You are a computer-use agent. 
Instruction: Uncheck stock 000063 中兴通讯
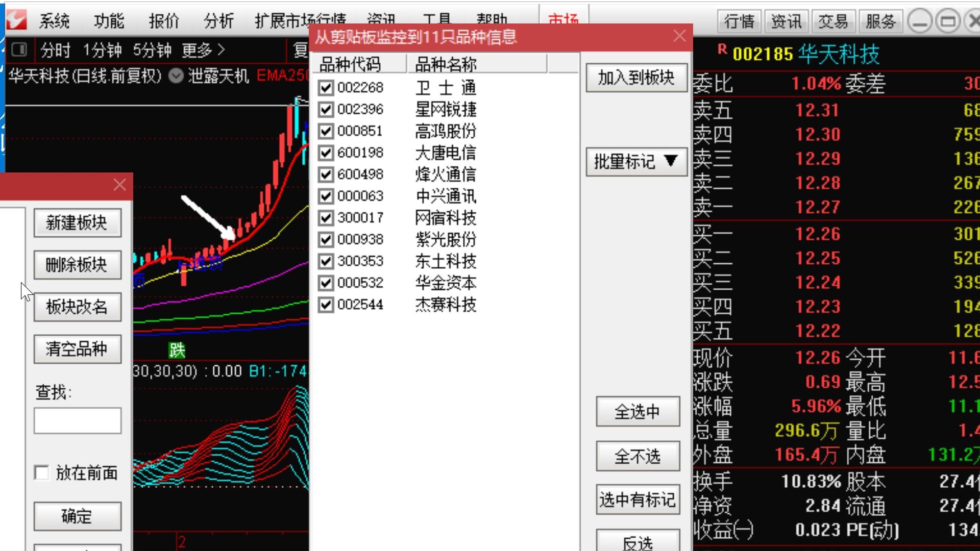pos(326,196)
